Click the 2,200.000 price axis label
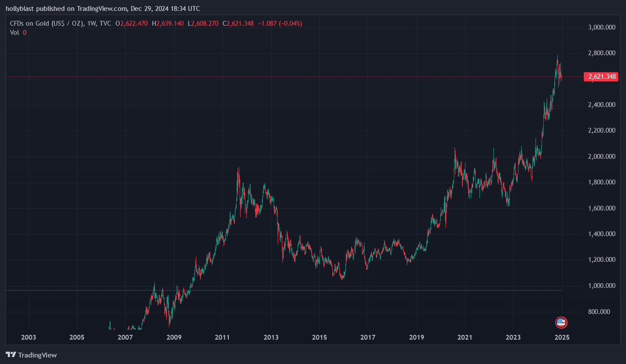626x364 pixels. [x=602, y=130]
